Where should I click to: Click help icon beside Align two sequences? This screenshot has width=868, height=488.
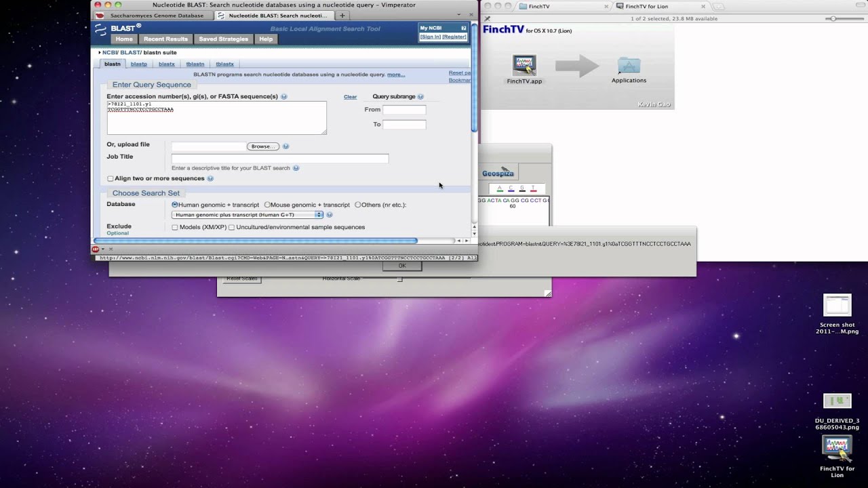(x=210, y=179)
